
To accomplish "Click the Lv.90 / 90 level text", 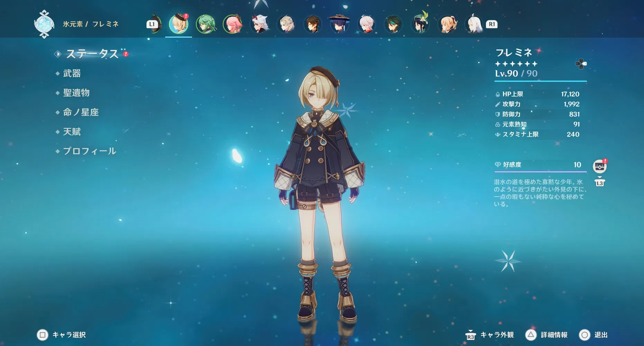I will tap(516, 73).
